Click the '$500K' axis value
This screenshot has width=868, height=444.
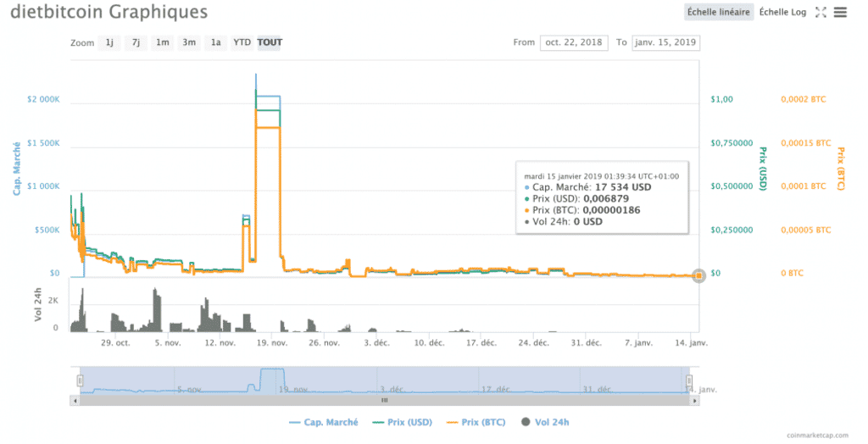(47, 230)
